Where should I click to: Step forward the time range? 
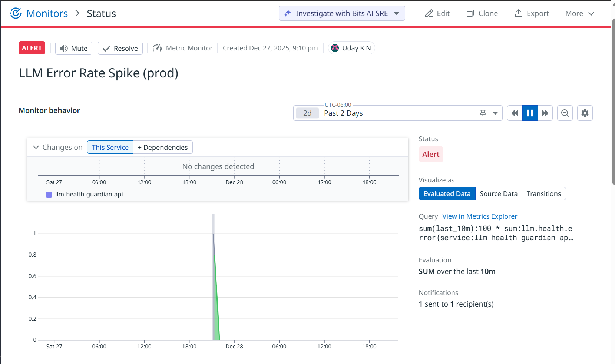pos(545,113)
